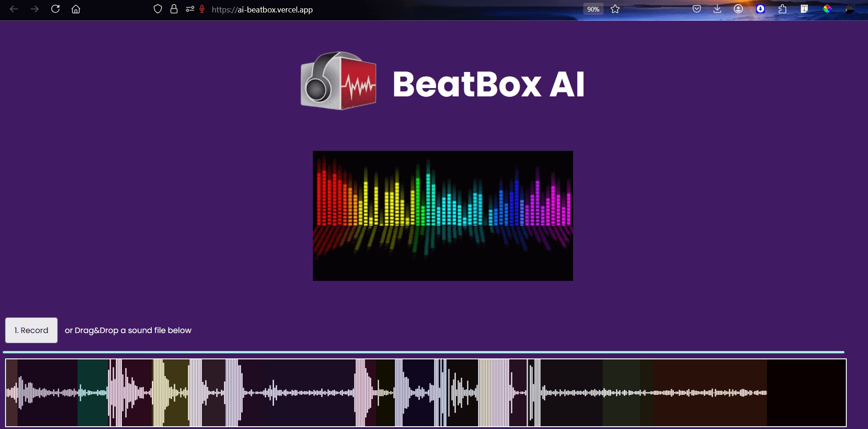Open site information via padlock icon
Image resolution: width=868 pixels, height=429 pixels.
174,9
